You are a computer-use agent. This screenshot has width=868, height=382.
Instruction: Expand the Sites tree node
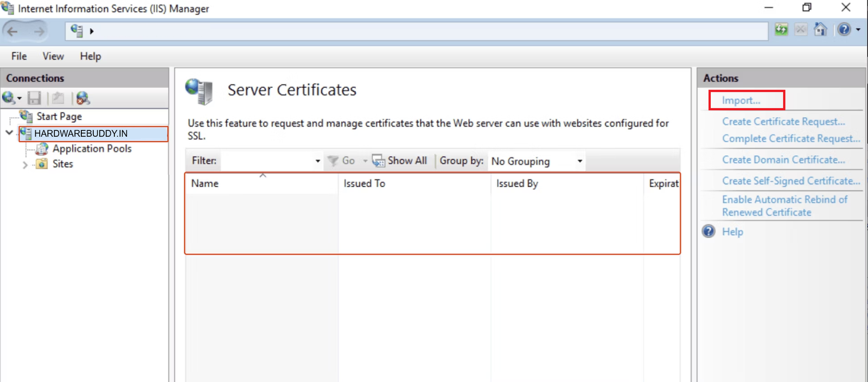25,164
